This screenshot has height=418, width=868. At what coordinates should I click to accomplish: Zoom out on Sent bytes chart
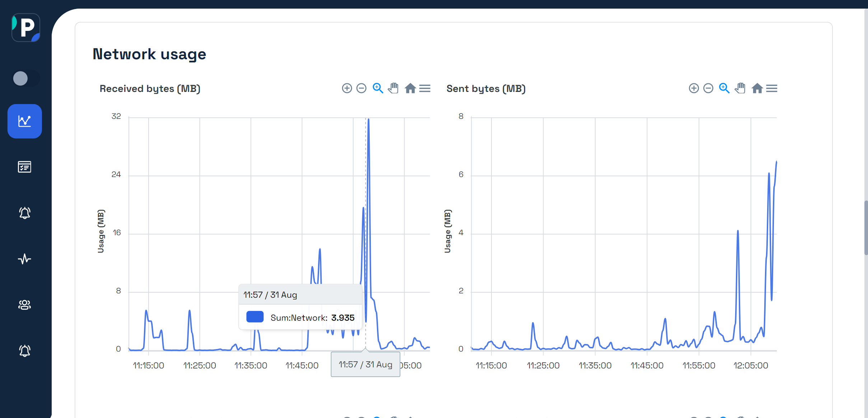pos(708,88)
